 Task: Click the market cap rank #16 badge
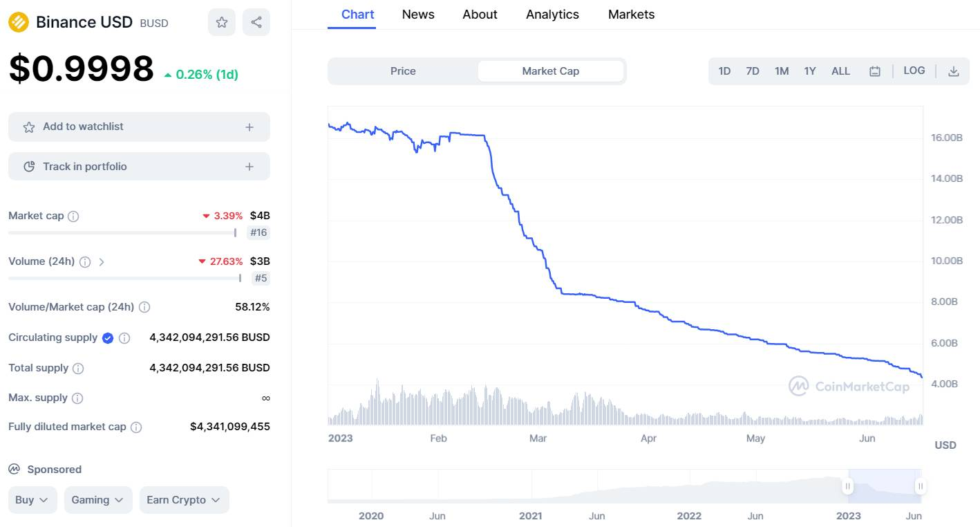coord(258,233)
